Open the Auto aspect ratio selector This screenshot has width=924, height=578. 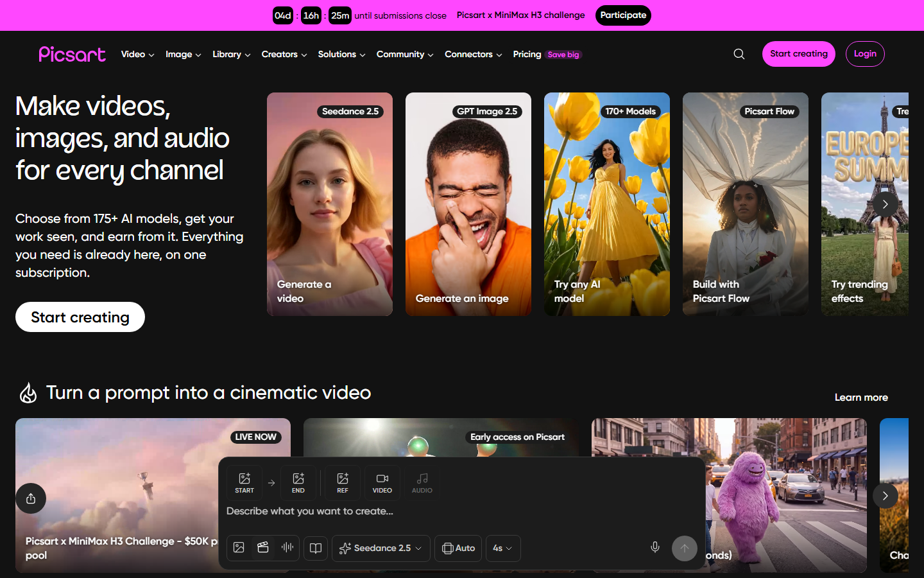tap(458, 548)
